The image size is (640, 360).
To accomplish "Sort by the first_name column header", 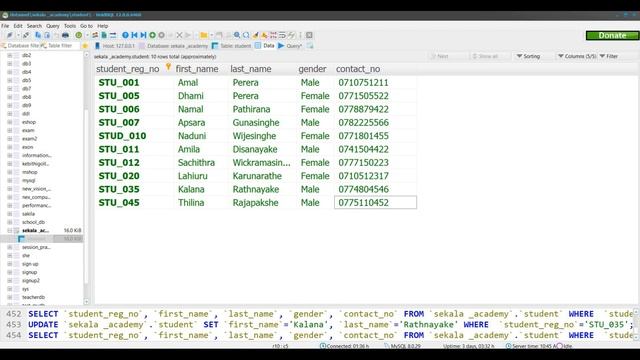I will pos(197,69).
